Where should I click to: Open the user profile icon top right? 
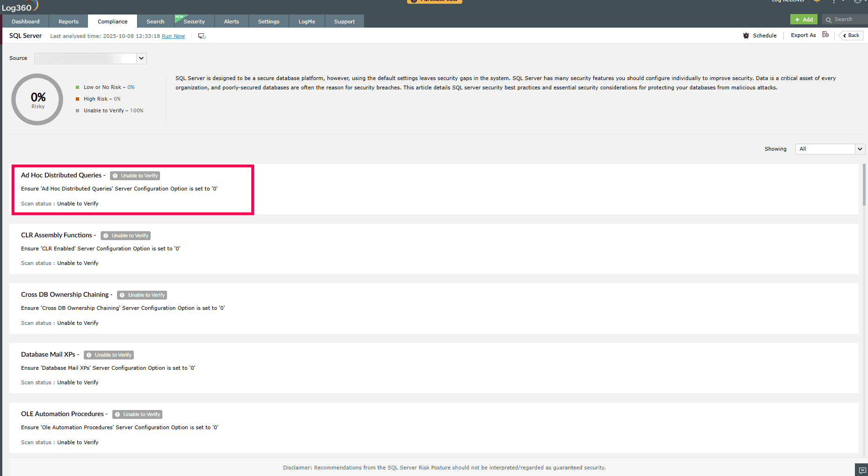click(858, 2)
